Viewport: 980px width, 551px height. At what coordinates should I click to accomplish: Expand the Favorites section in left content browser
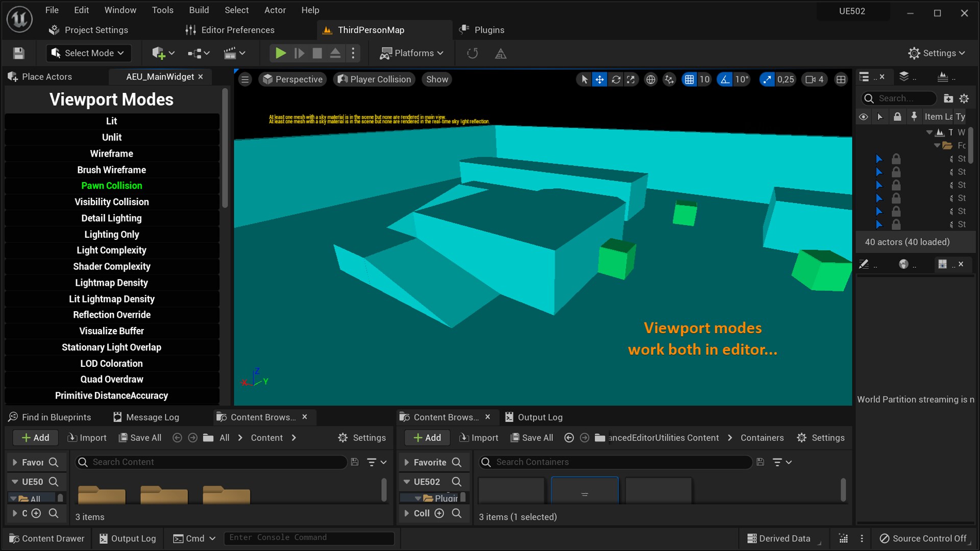tap(15, 462)
